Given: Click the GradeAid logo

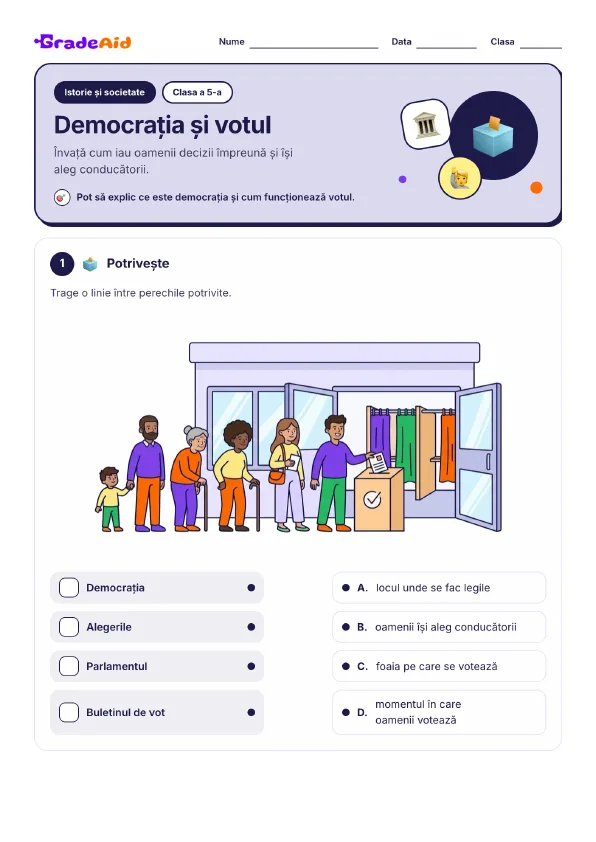Looking at the screenshot, I should click(x=83, y=42).
